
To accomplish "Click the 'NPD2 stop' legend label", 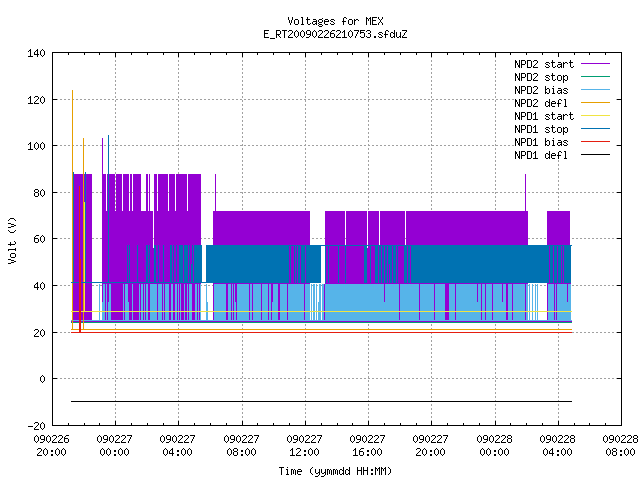I will 541,77.
